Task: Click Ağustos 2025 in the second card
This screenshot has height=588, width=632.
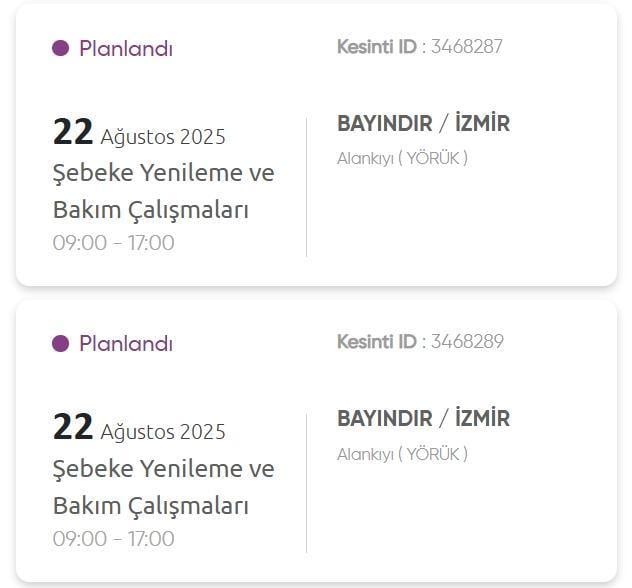Action: [x=163, y=432]
